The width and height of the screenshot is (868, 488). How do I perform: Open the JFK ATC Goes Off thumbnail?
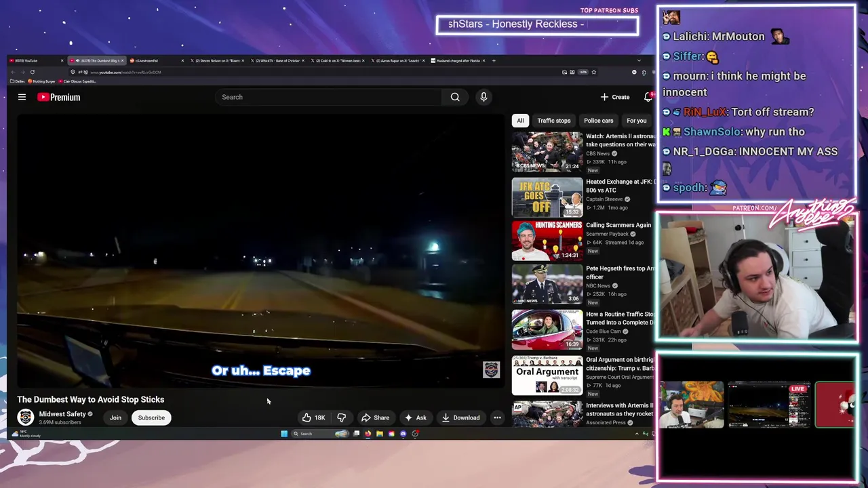[547, 197]
